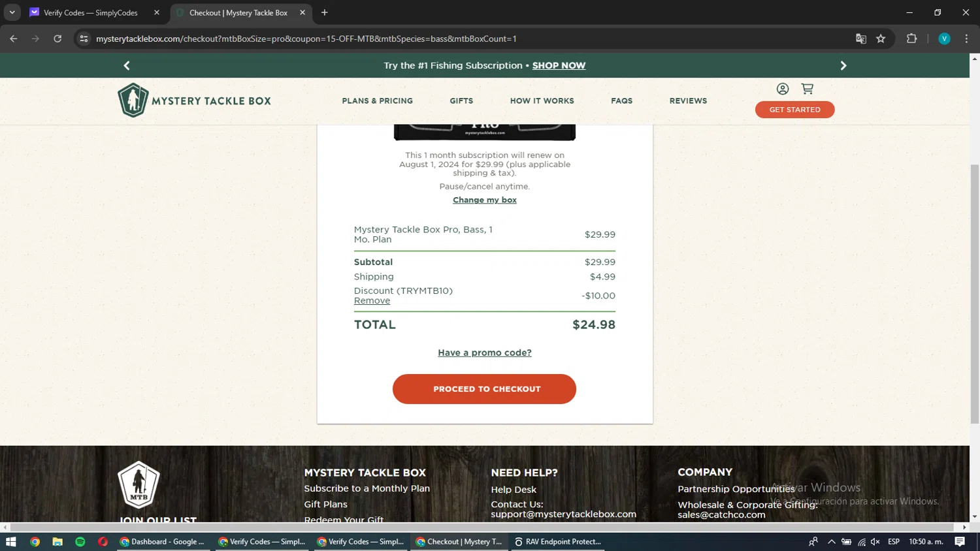Click the ESP language indicator

tap(894, 542)
